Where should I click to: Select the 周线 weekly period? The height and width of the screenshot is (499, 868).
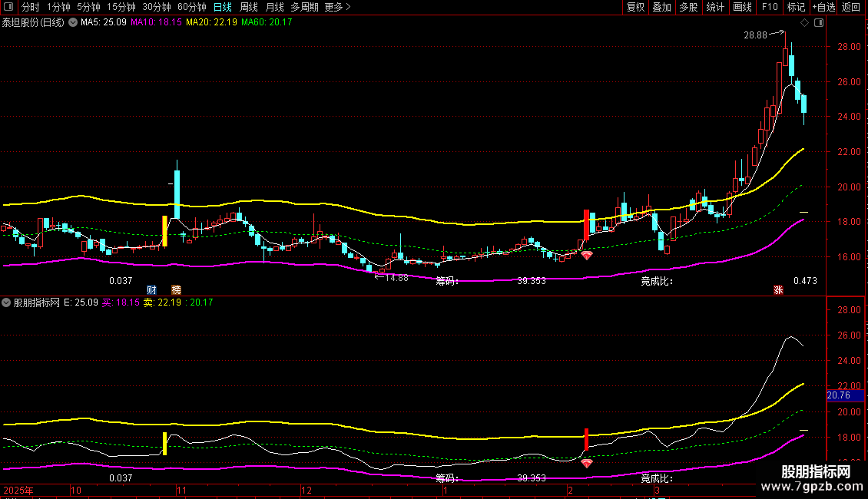tap(249, 7)
